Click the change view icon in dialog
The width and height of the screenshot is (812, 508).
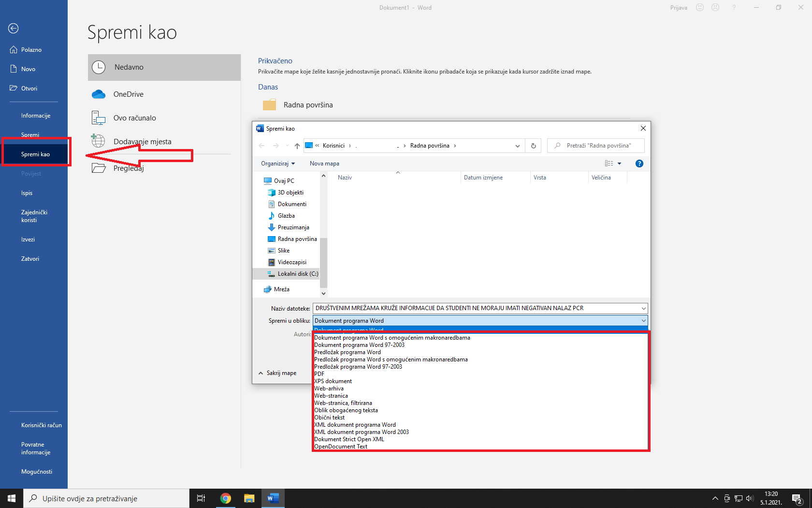(x=609, y=164)
